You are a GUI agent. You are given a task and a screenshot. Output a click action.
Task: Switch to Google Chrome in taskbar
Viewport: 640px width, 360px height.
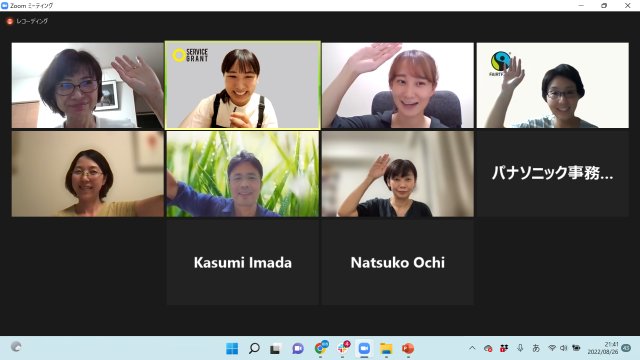pos(320,348)
